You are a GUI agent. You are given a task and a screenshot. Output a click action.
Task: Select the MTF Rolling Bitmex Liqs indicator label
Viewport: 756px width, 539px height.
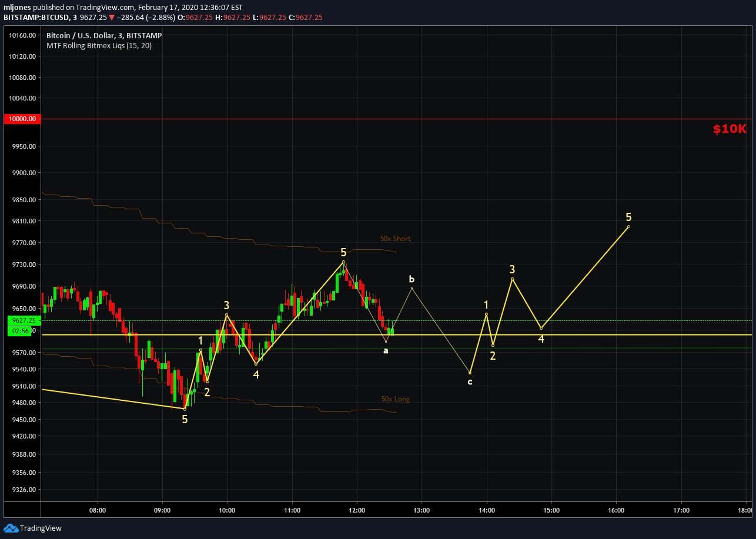click(x=99, y=46)
